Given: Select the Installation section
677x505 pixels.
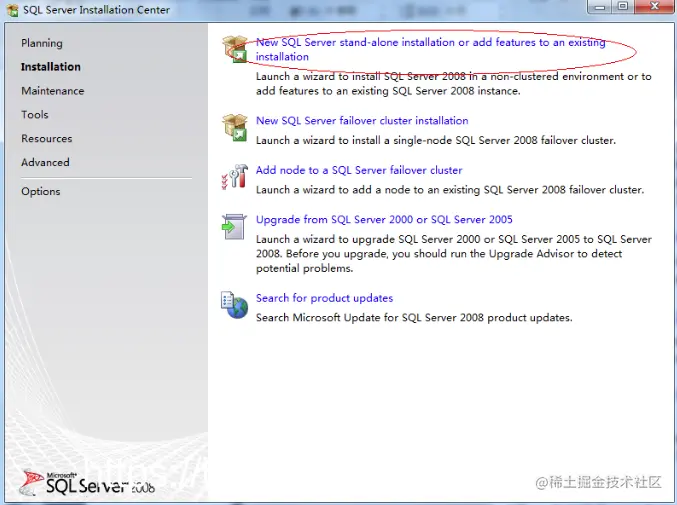Looking at the screenshot, I should coord(51,67).
